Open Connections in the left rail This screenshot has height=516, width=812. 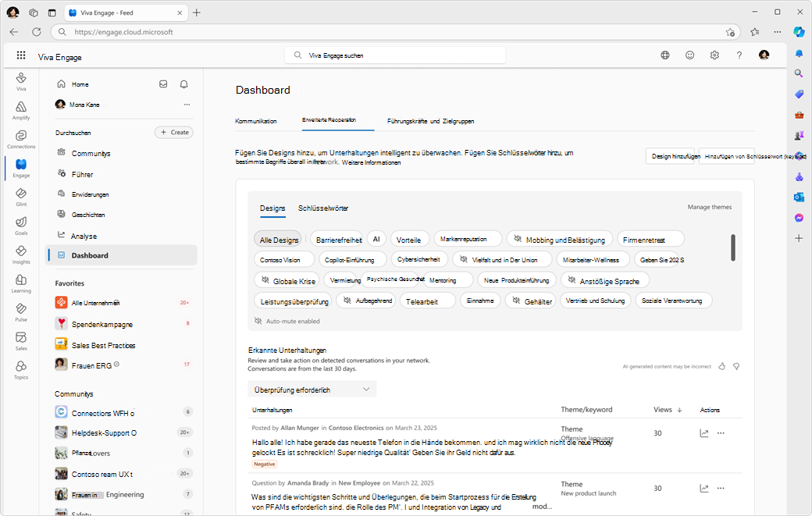[21, 139]
